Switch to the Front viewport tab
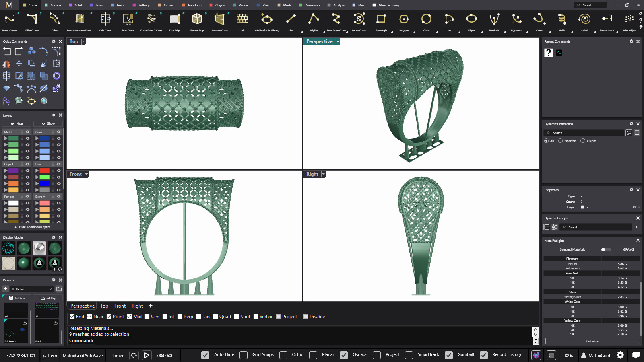The height and width of the screenshot is (362, 644). [120, 306]
